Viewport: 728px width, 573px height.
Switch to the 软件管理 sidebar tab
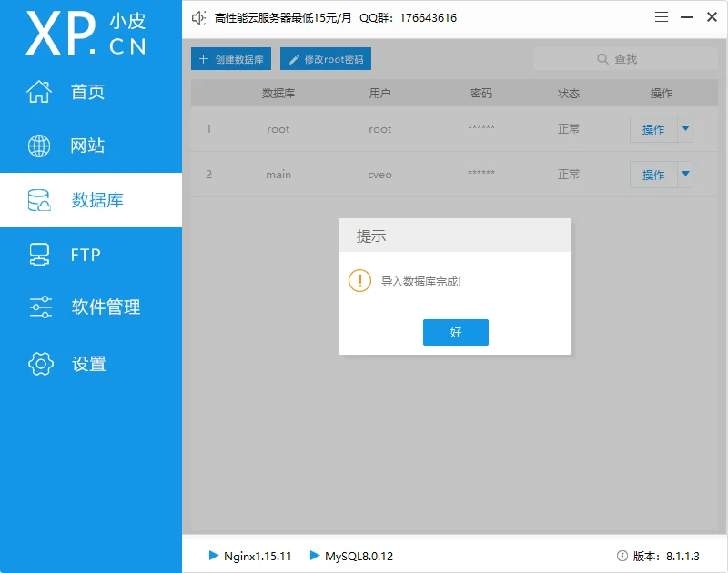coord(106,307)
